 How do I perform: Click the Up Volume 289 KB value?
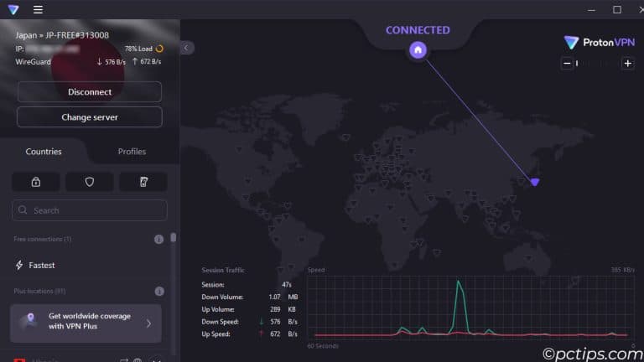[x=285, y=309]
